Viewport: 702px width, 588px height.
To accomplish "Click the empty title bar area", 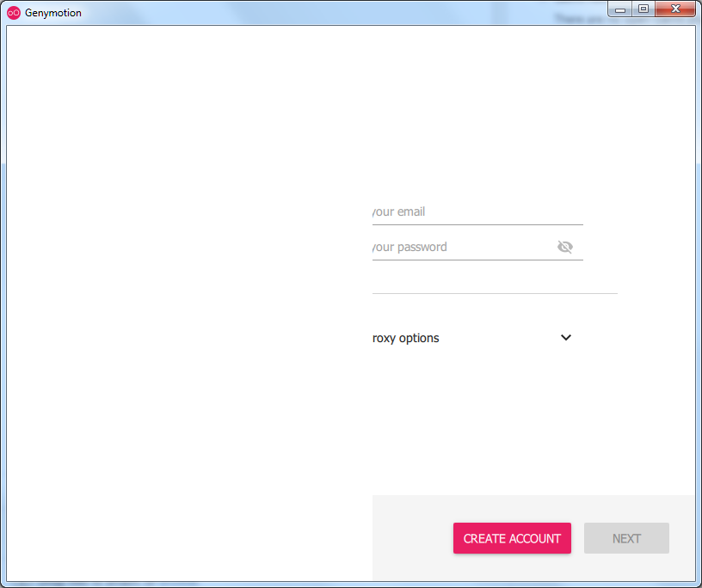I will coord(344,12).
